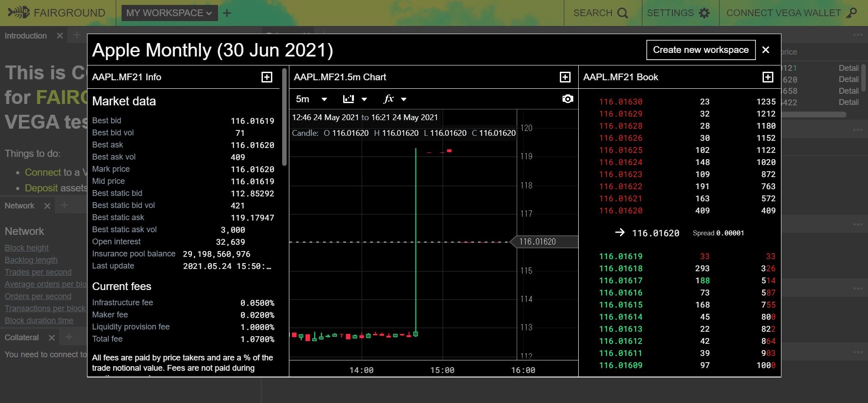This screenshot has width=868, height=403.
Task: Open Backlog length link
Action: pos(31,260)
